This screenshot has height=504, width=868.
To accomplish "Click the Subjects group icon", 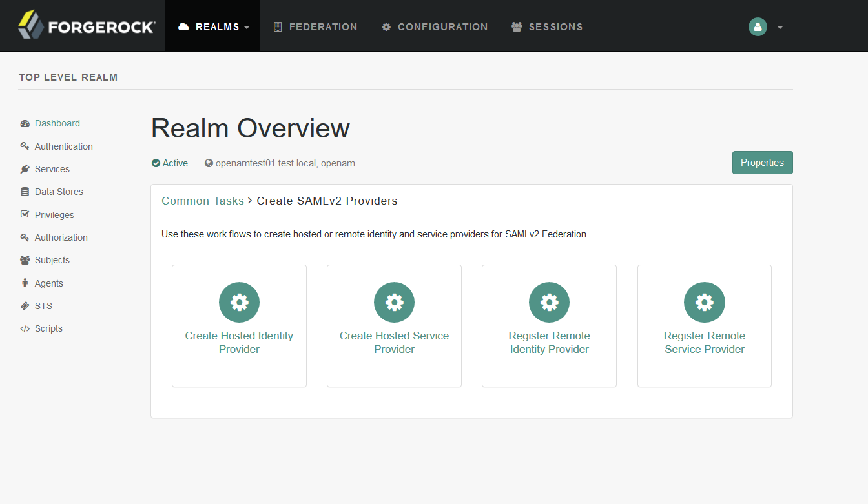I will coord(25,260).
